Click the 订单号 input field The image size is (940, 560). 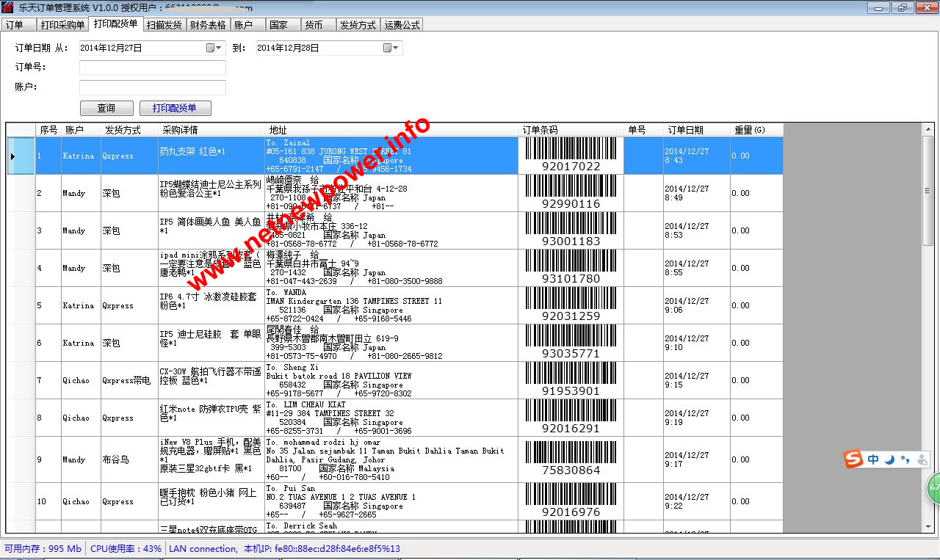tap(153, 68)
